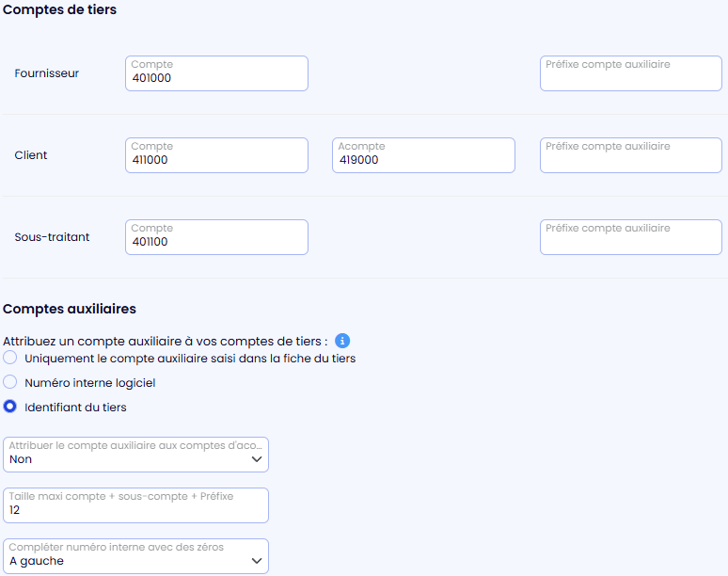Click the info icon beside auxiliary account instruction
This screenshot has height=576, width=728.
tap(342, 341)
